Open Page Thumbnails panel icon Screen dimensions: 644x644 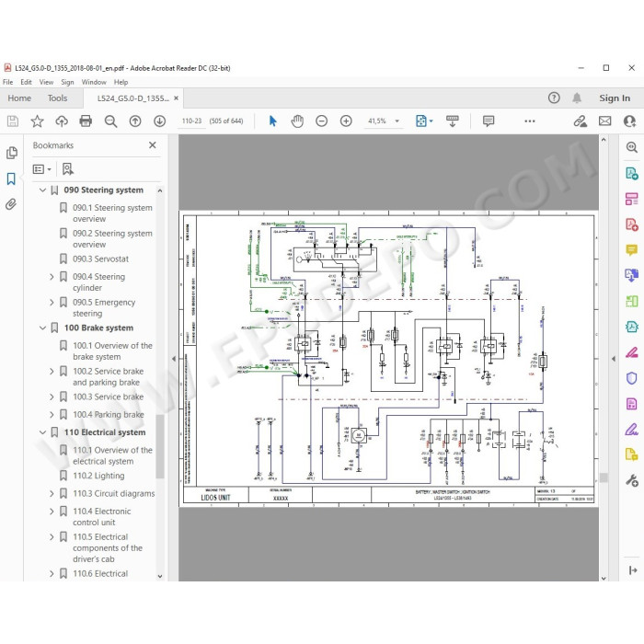pos(11,153)
